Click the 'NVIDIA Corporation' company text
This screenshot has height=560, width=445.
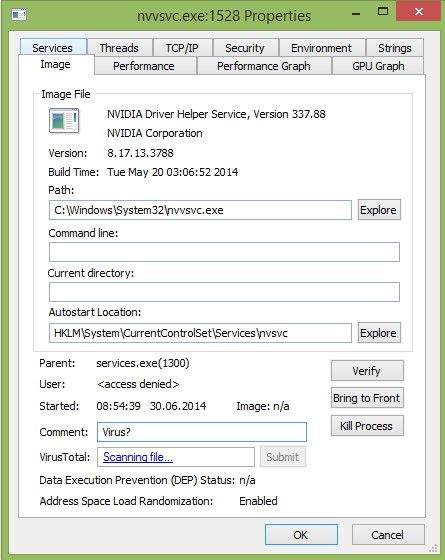[x=155, y=133]
